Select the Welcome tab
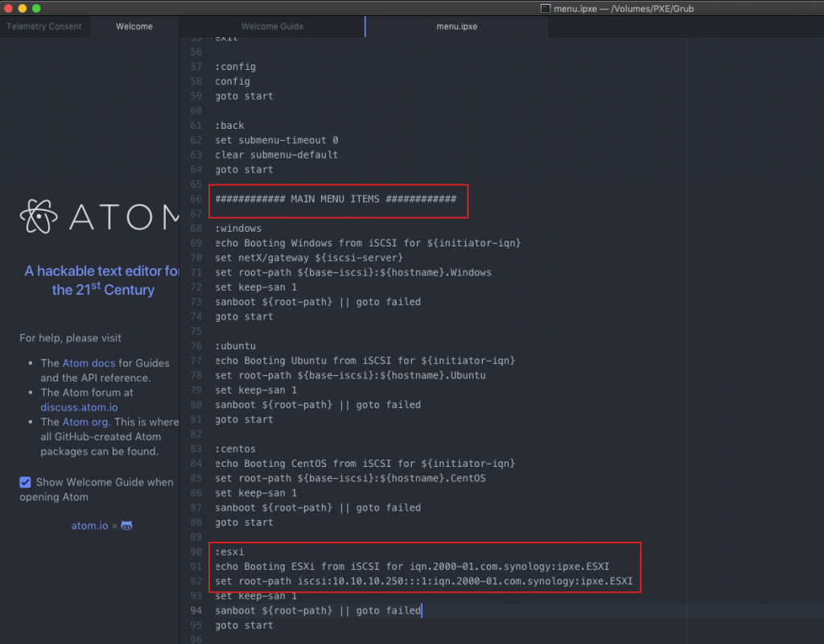Screen dimensions: 824x644 134,27
